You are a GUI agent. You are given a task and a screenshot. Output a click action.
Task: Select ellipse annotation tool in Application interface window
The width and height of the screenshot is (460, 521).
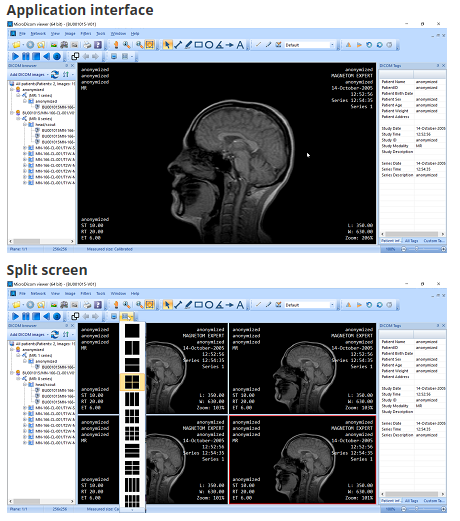(x=209, y=45)
